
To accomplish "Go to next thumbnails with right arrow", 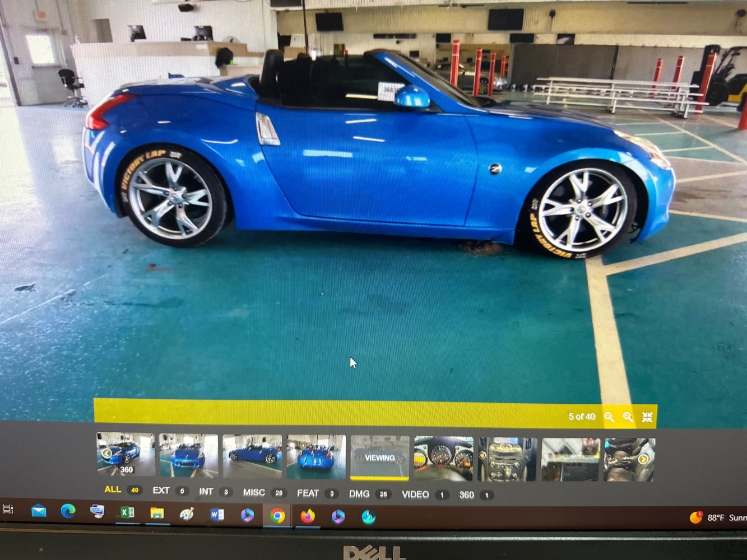I will (643, 459).
